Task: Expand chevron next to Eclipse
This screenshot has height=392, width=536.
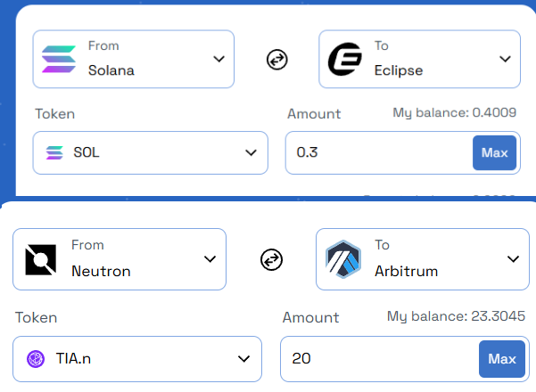Action: point(505,59)
